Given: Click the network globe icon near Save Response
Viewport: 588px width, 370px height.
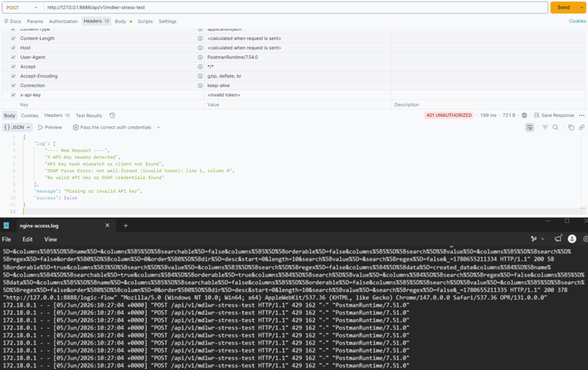Looking at the screenshot, I should pos(524,115).
